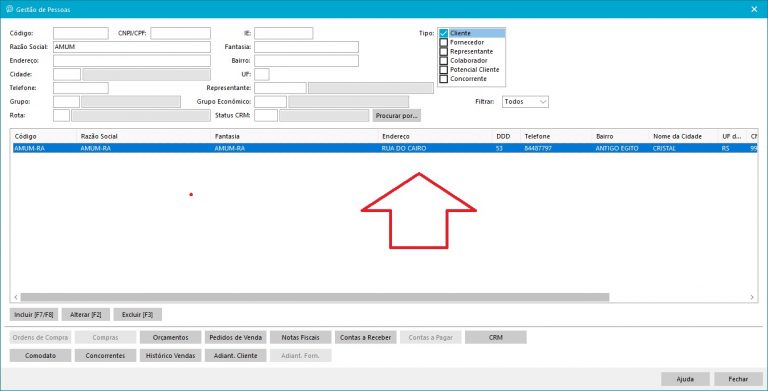
Task: Click the Procurar por... button
Action: pyautogui.click(x=397, y=116)
